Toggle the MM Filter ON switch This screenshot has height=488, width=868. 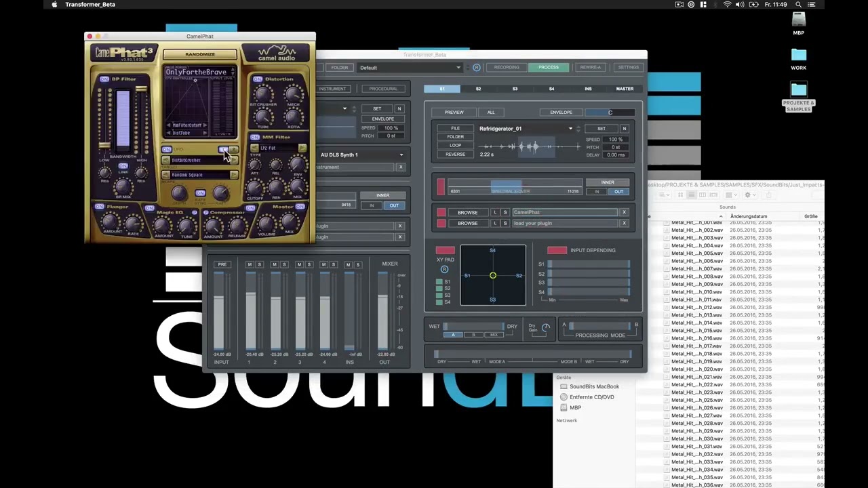point(255,137)
